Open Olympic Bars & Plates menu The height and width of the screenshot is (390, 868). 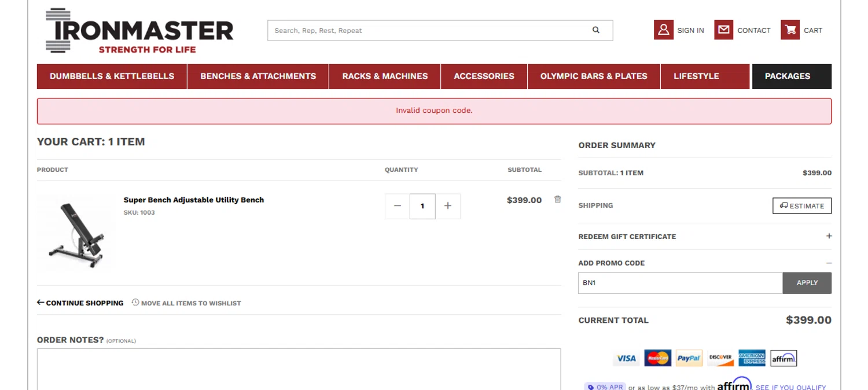594,76
